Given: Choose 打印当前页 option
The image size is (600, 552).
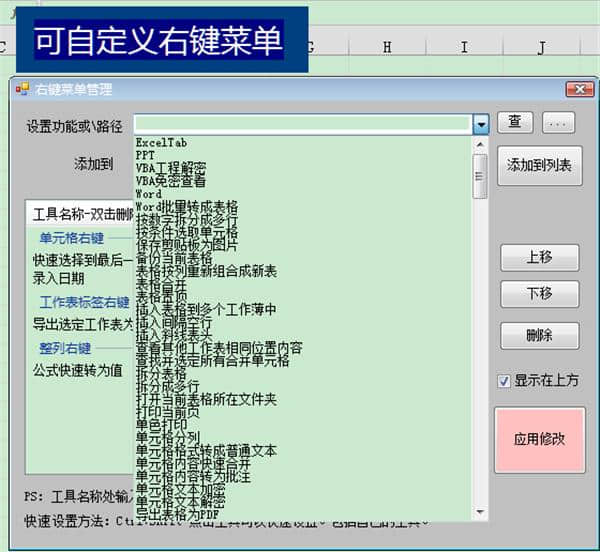Looking at the screenshot, I should point(168,412).
